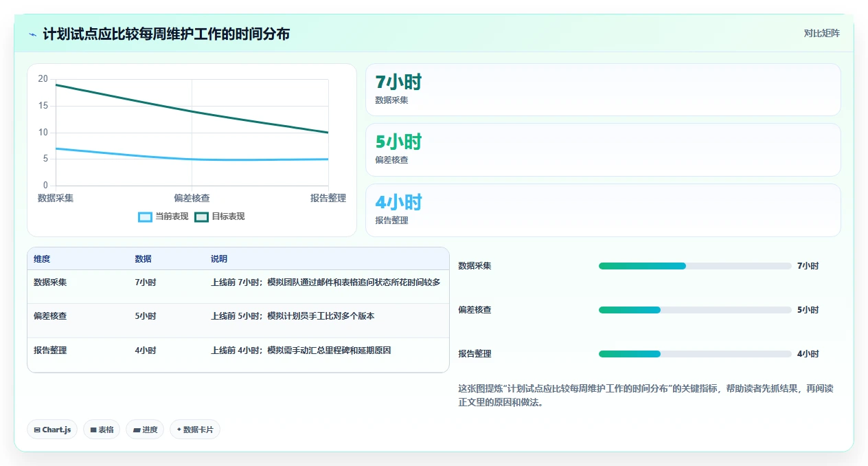The image size is (868, 466).
Task: Click the 目标表现 legend text
Action: 228,217
